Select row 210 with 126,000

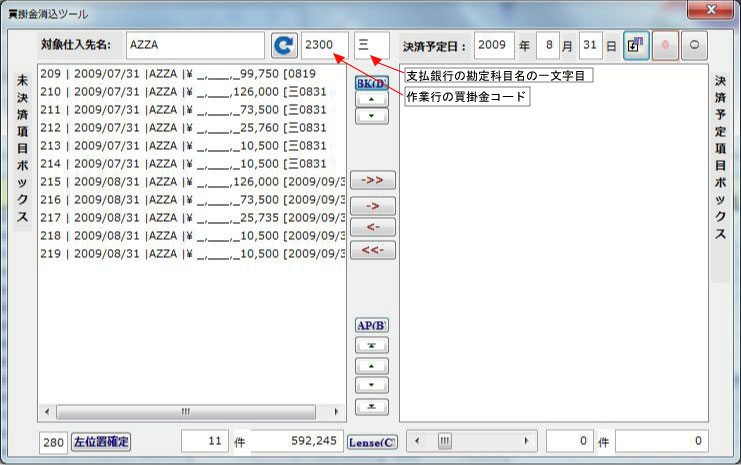[x=192, y=92]
